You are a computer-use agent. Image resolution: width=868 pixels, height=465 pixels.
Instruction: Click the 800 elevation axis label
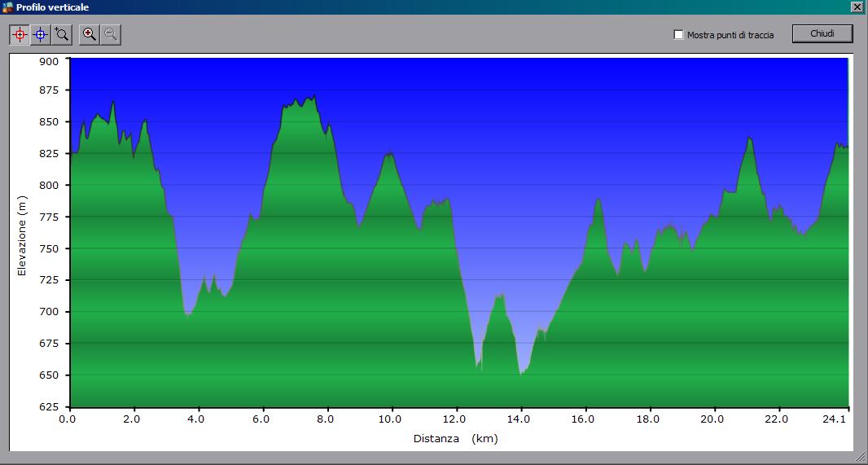[x=48, y=185]
